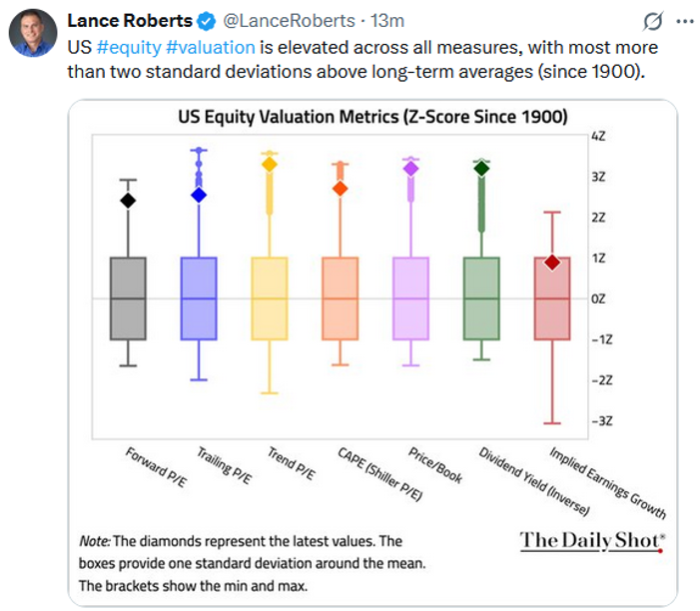This screenshot has width=700, height=611.
Task: Click The Daily Shot logo
Action: 592,540
